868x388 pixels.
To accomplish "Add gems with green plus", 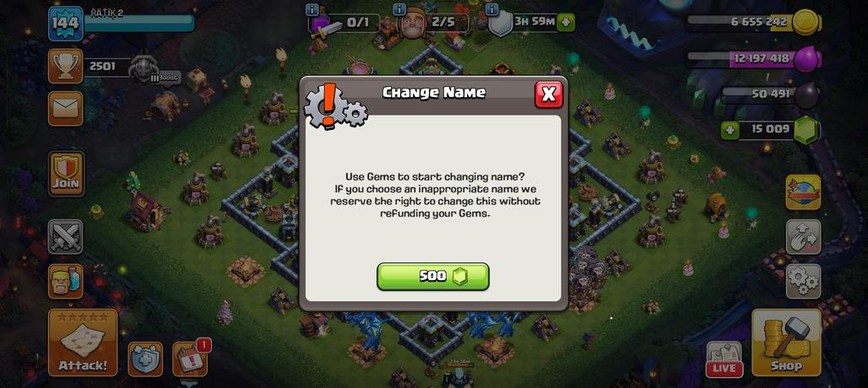I will (730, 130).
